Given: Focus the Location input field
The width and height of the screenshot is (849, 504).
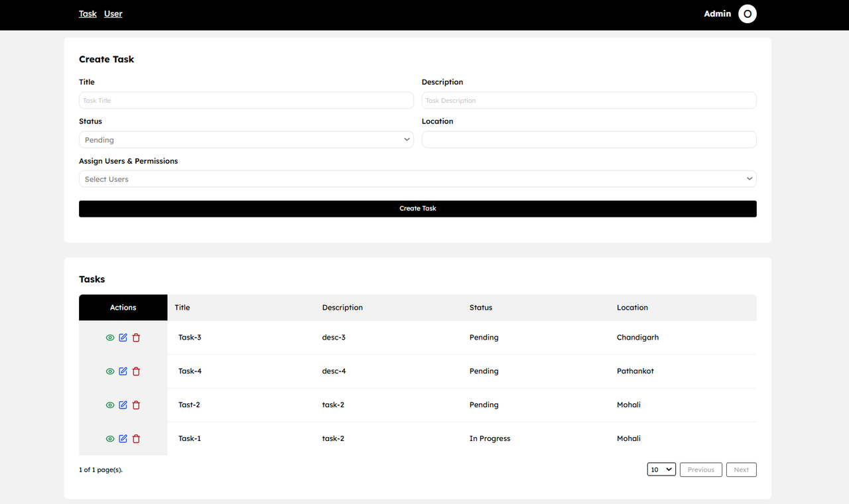Looking at the screenshot, I should 589,139.
